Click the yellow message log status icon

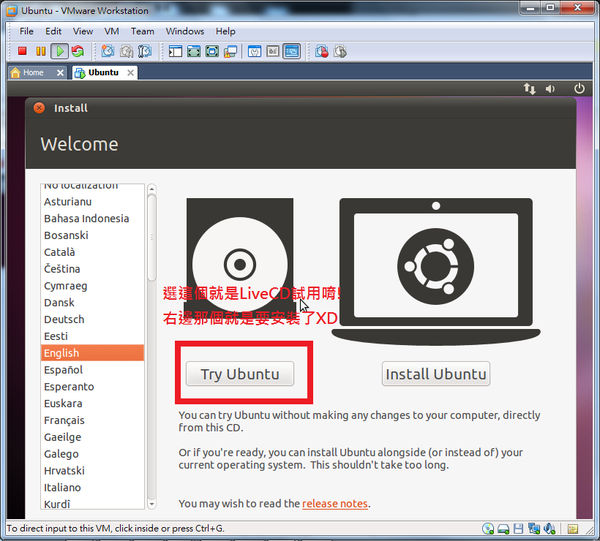pyautogui.click(x=573, y=529)
